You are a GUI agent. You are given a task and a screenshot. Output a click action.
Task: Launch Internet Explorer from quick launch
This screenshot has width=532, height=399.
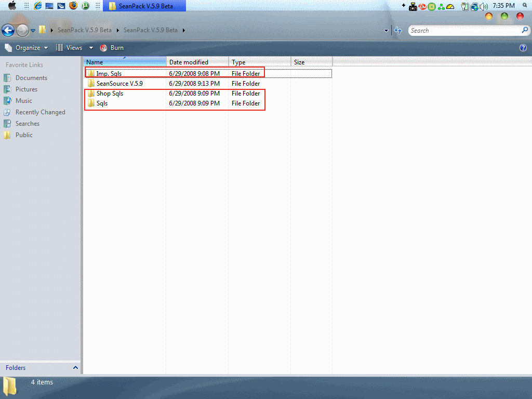(37, 5)
